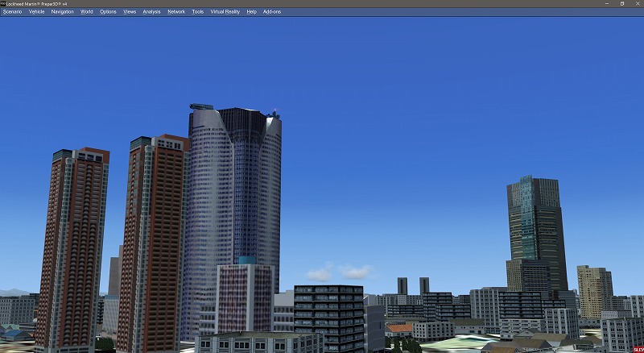Open the Views menu

pos(130,12)
